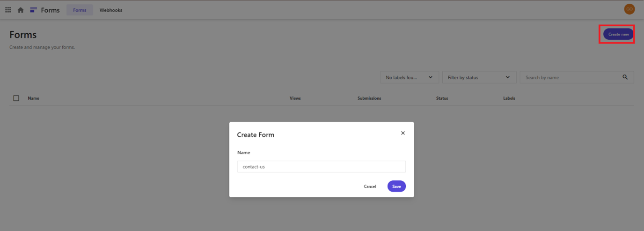Open the GO user avatar menu
The width and height of the screenshot is (644, 231).
coord(629,9)
